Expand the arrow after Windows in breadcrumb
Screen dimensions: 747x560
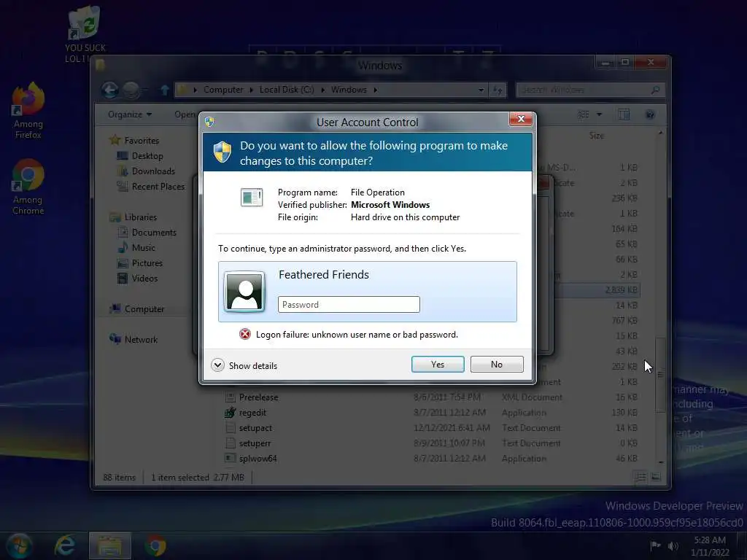pos(376,90)
